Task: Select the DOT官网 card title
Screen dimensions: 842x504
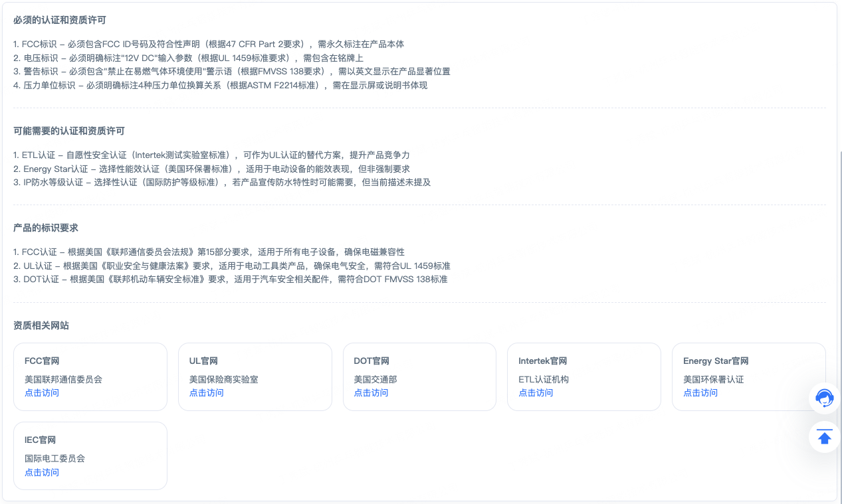Action: pyautogui.click(x=371, y=361)
